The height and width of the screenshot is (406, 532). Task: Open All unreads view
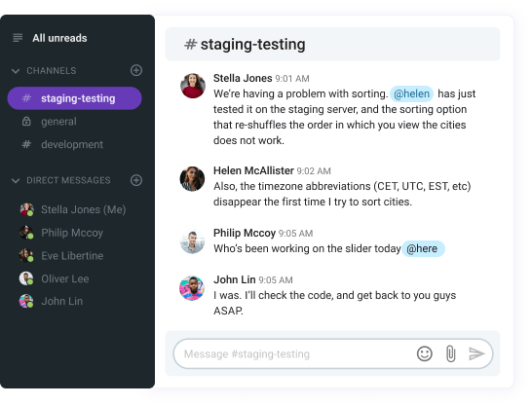click(x=59, y=38)
